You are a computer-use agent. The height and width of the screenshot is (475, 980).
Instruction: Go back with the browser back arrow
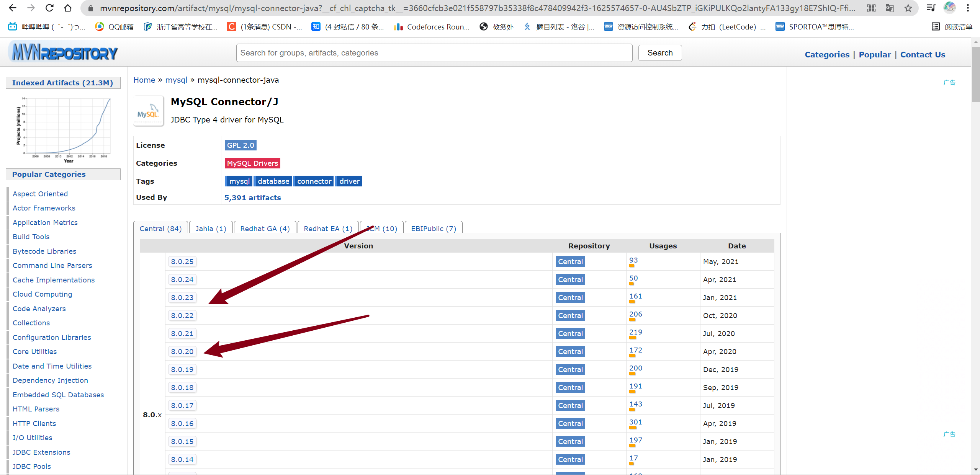coord(12,8)
